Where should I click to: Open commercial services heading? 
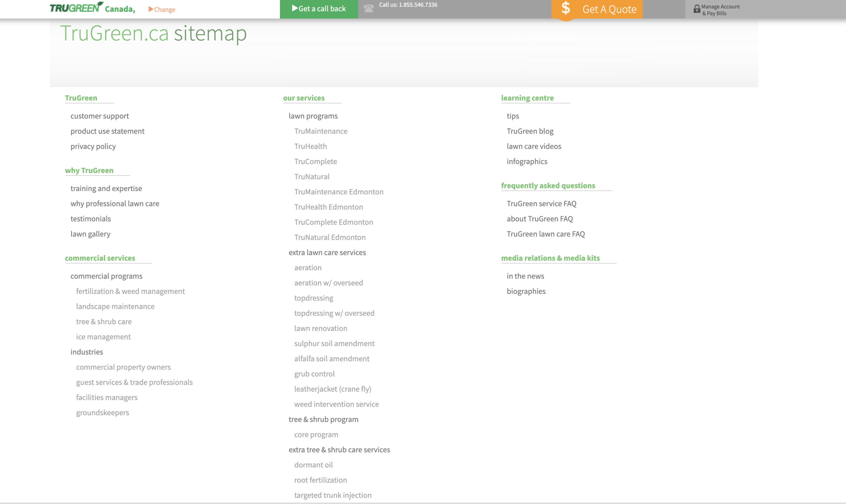point(100,258)
